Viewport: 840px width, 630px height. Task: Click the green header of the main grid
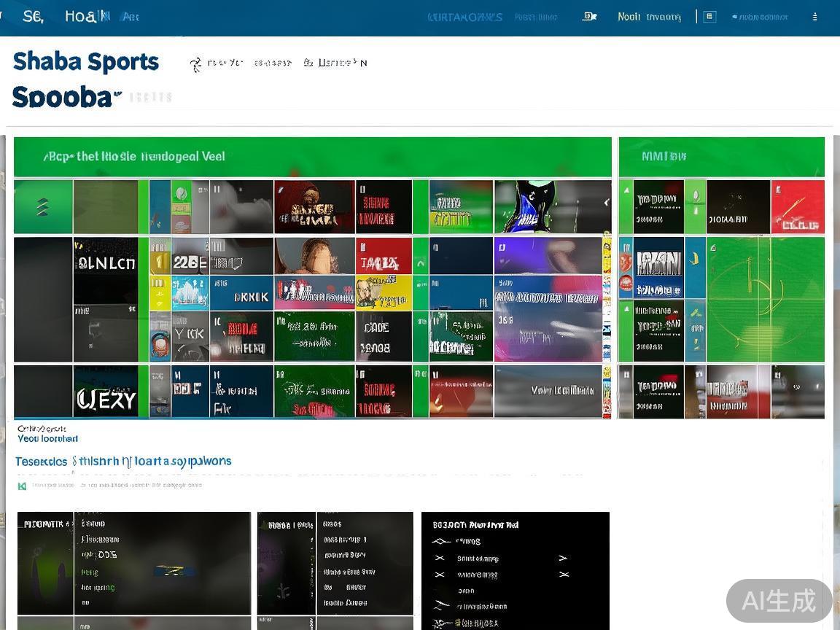point(312,156)
